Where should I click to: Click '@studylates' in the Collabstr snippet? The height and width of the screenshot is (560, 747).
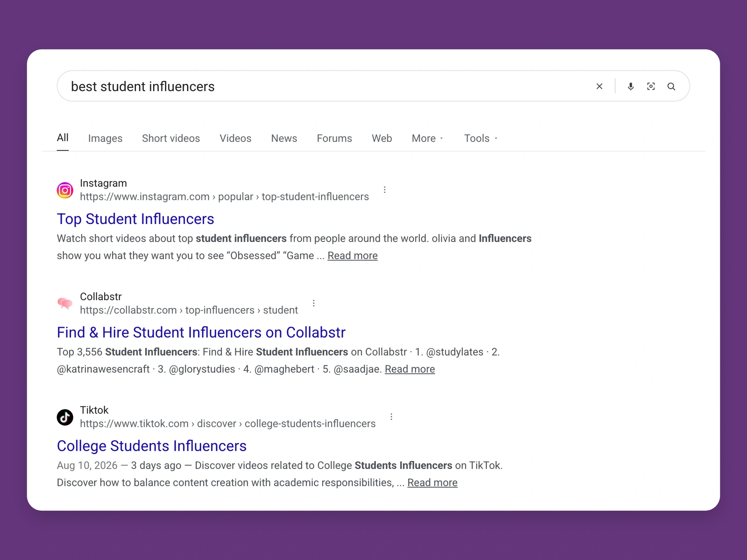pos(455,352)
